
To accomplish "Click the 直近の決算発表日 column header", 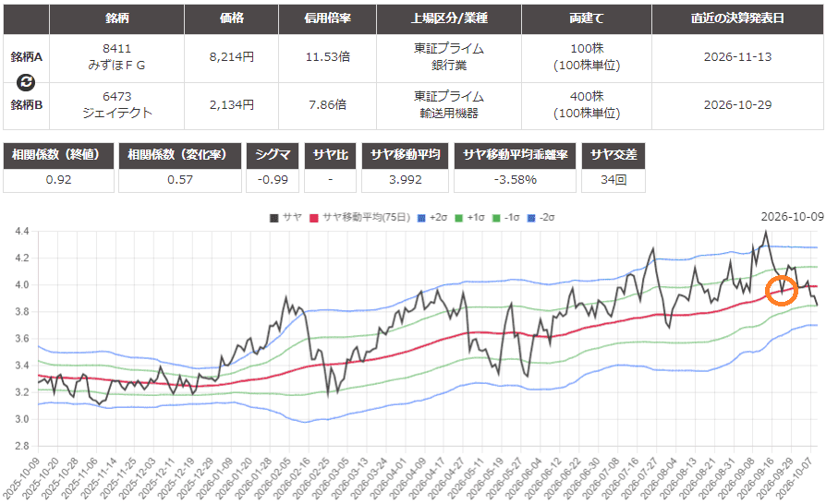I will (737, 19).
